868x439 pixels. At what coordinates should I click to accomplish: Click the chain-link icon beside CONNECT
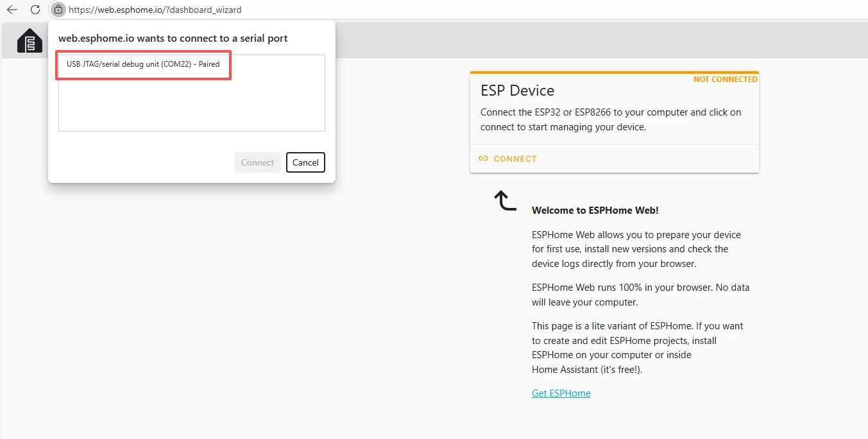484,159
